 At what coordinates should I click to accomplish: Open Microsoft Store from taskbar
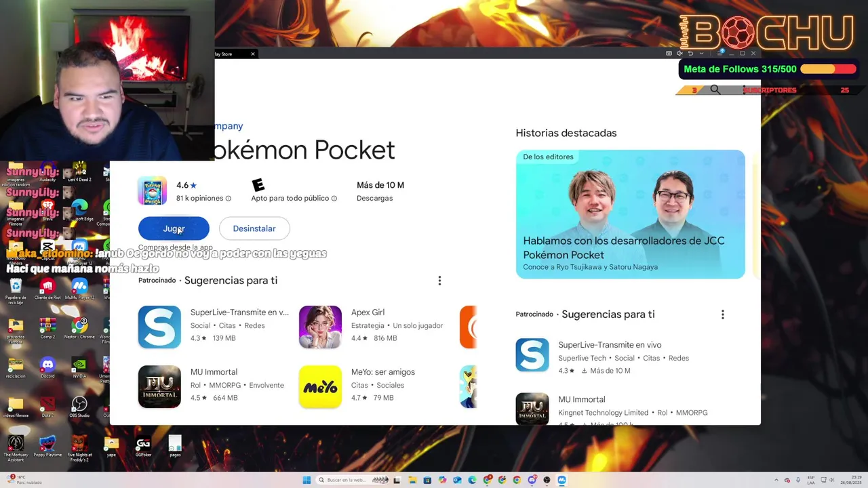pos(427,480)
